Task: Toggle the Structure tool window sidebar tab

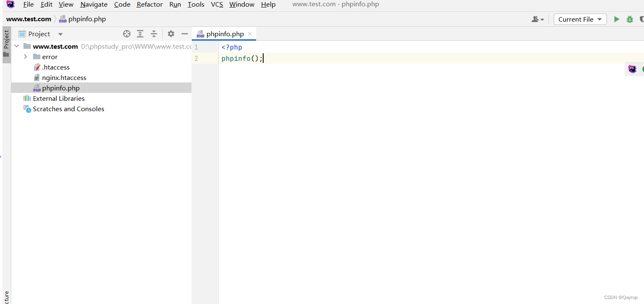Action: coord(7,297)
